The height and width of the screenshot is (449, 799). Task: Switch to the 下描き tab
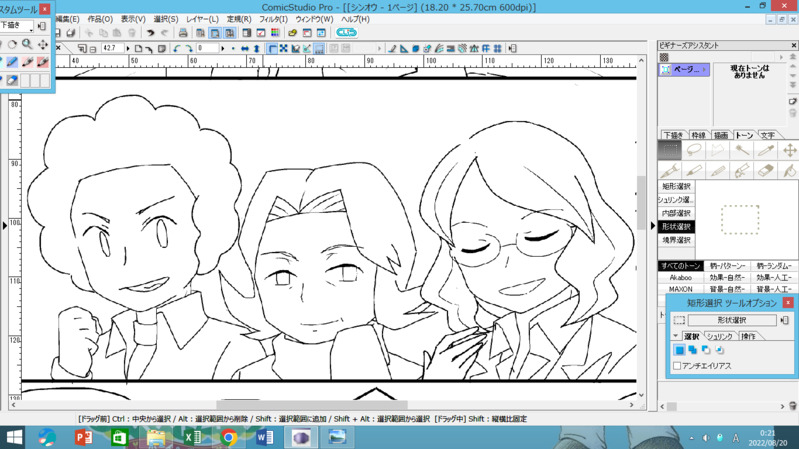pos(673,135)
